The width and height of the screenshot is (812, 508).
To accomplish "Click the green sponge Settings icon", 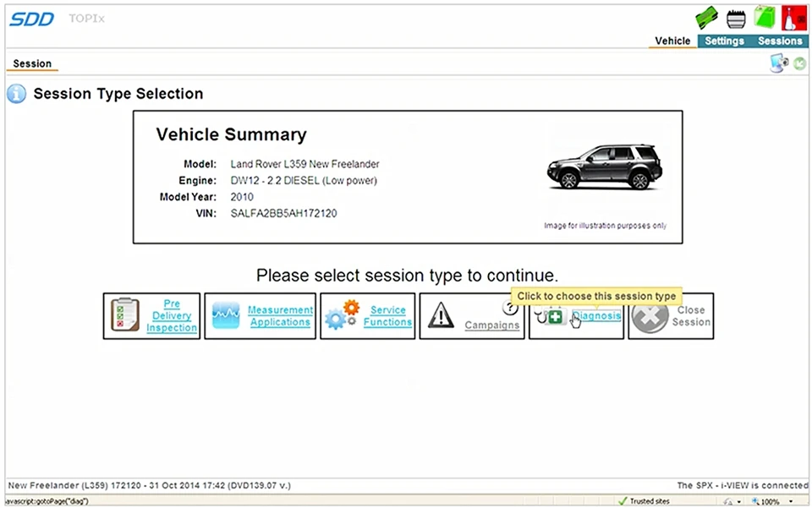I will [705, 15].
